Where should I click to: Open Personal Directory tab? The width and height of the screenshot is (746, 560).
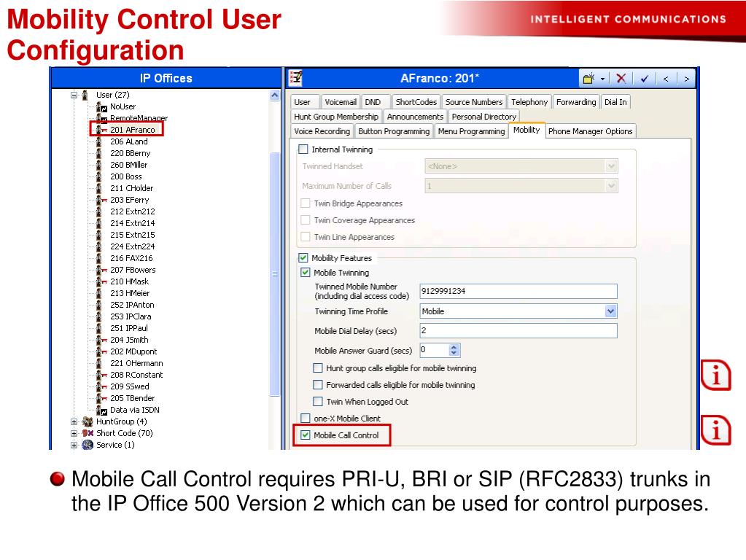coord(484,117)
